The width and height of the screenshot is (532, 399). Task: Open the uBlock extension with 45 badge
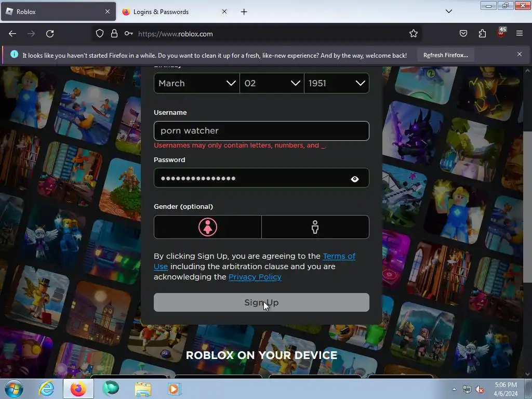(501, 33)
